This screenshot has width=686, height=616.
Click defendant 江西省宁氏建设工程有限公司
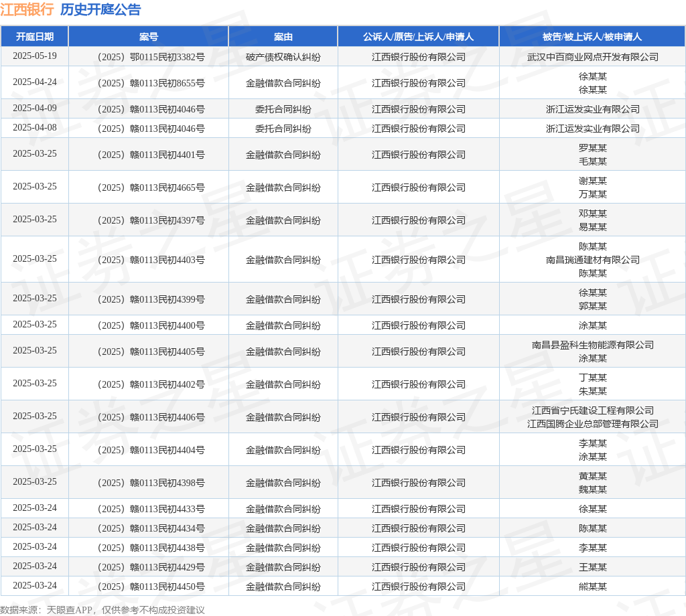coord(592,410)
